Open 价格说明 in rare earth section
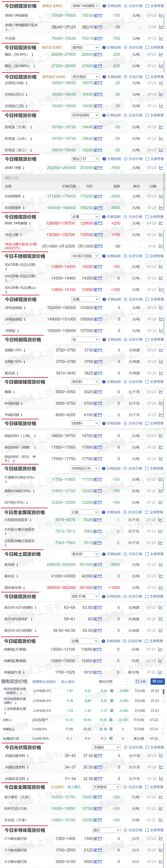The height and width of the screenshot is (868, 167). [x=111, y=554]
